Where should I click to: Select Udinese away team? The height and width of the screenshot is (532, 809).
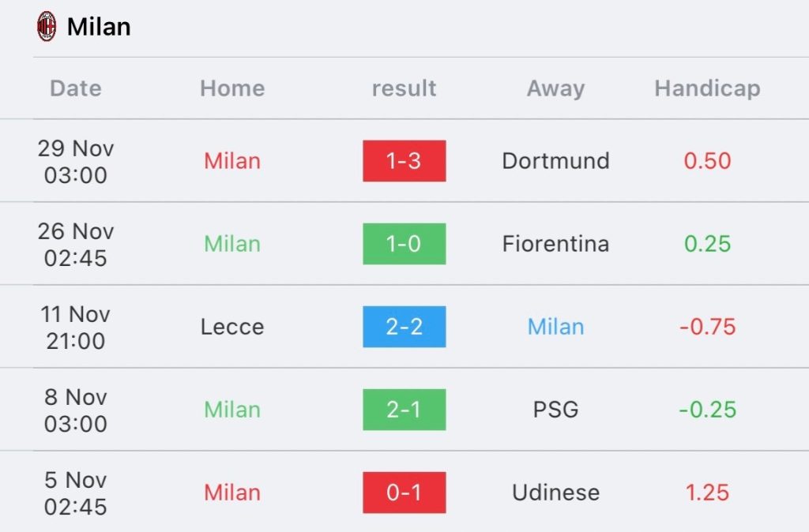(x=555, y=493)
